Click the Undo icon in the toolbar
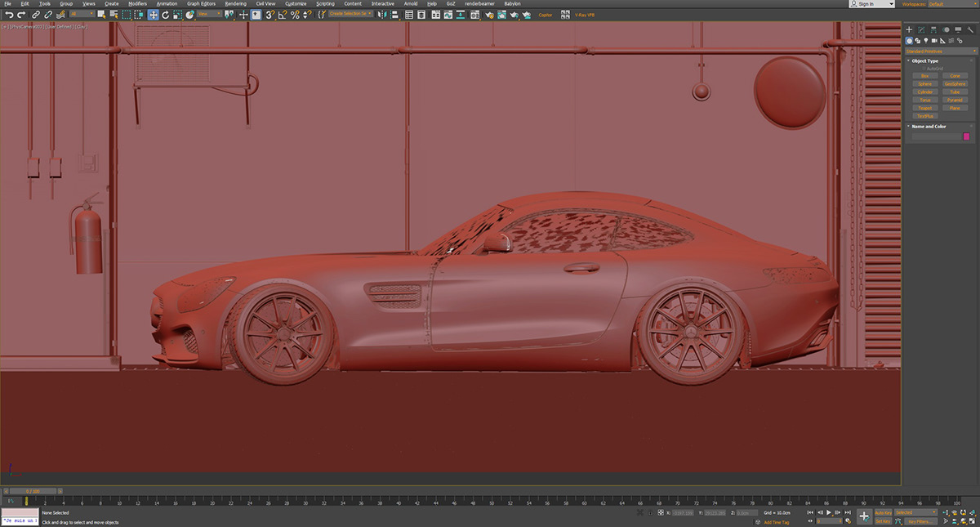This screenshot has height=527, width=980. pyautogui.click(x=9, y=14)
